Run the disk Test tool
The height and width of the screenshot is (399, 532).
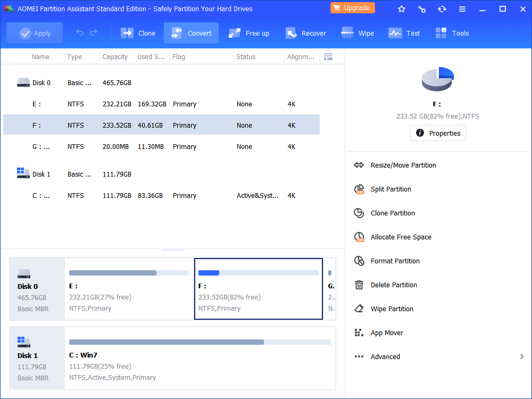click(404, 33)
